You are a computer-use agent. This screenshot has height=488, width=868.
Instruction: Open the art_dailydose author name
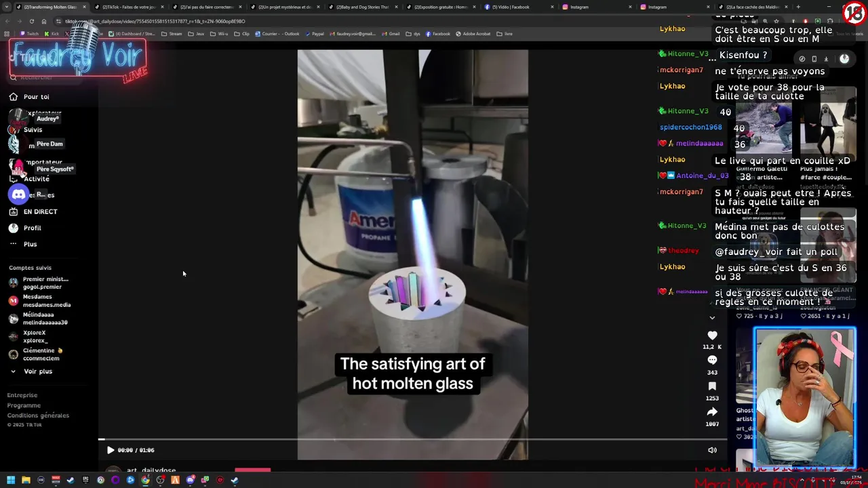(151, 470)
